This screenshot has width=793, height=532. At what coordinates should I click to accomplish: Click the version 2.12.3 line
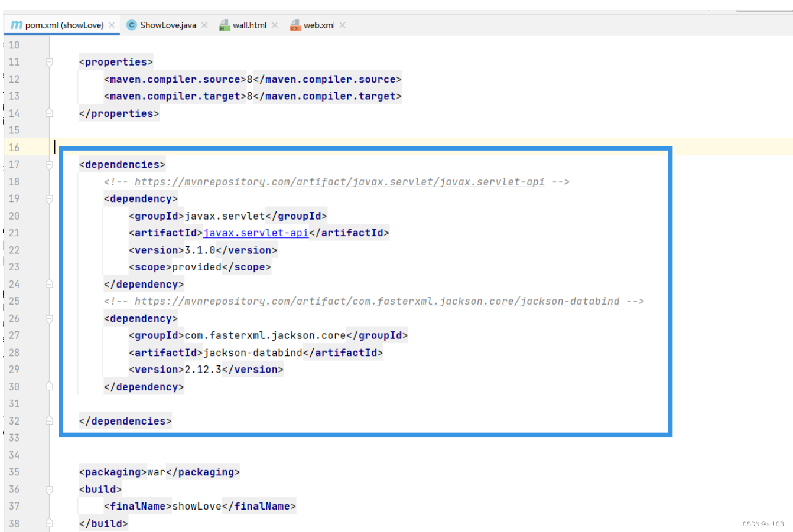pos(206,369)
